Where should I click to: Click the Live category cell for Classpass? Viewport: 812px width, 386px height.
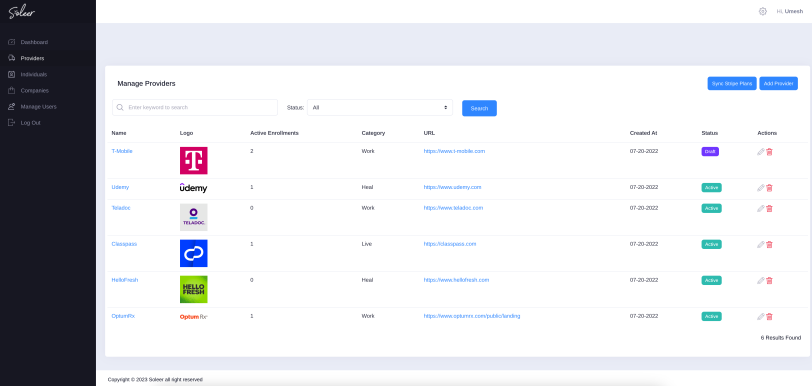367,244
